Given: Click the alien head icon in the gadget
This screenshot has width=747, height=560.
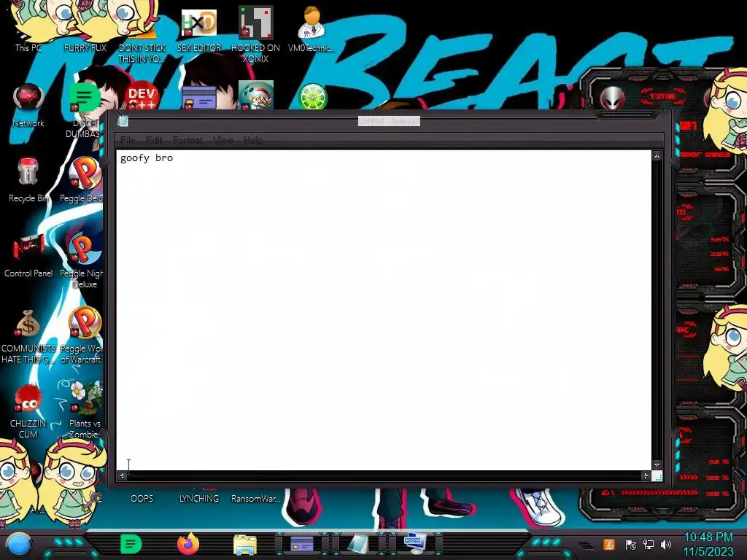Looking at the screenshot, I should click(612, 99).
